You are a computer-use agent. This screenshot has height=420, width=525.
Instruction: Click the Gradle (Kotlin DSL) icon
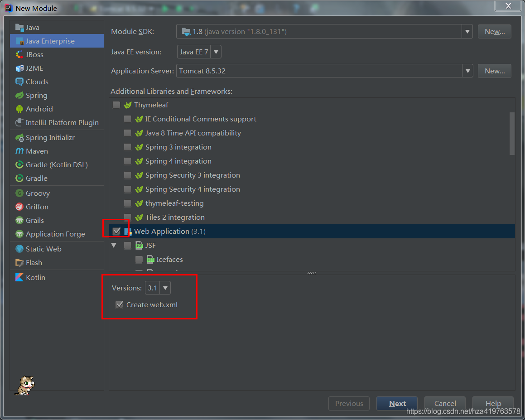click(19, 165)
